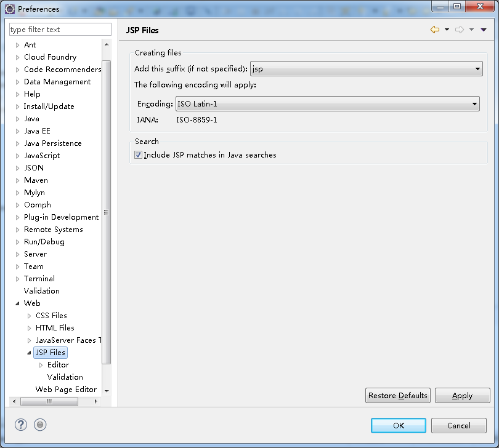Click inside the type filter text field
The image size is (499, 448).
click(x=60, y=29)
